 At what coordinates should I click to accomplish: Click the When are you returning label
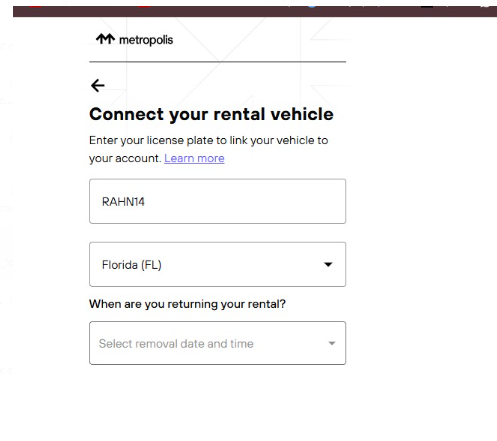pyautogui.click(x=187, y=304)
